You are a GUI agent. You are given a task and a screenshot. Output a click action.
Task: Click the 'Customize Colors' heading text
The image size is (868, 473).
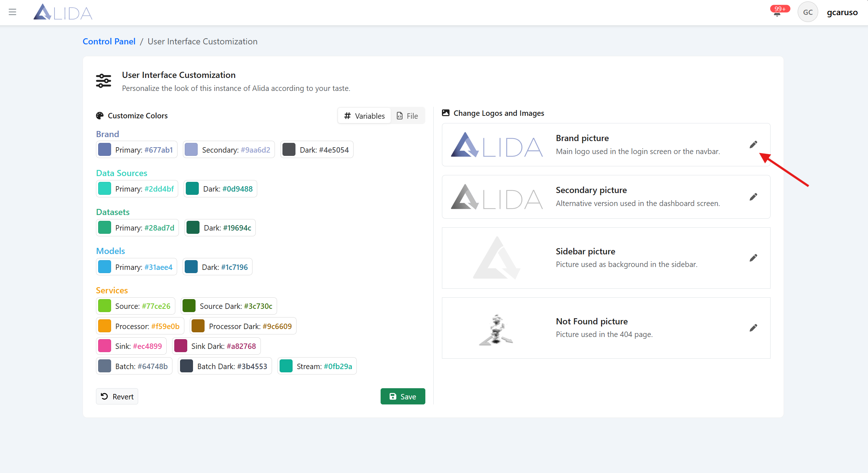(x=138, y=116)
